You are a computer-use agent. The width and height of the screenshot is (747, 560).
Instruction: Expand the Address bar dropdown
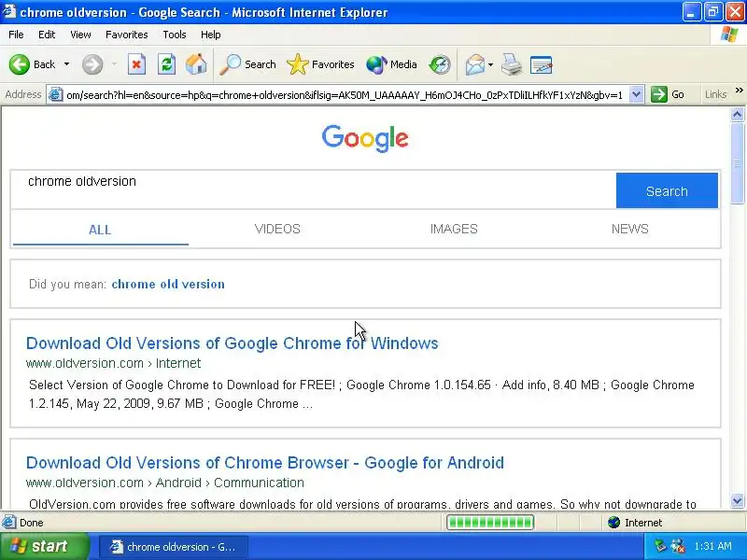tap(636, 94)
